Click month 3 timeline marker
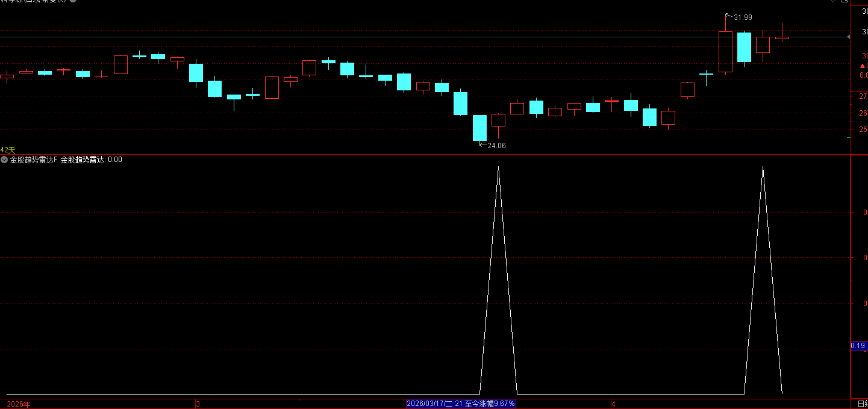Image resolution: width=868 pixels, height=409 pixels. pyautogui.click(x=198, y=404)
